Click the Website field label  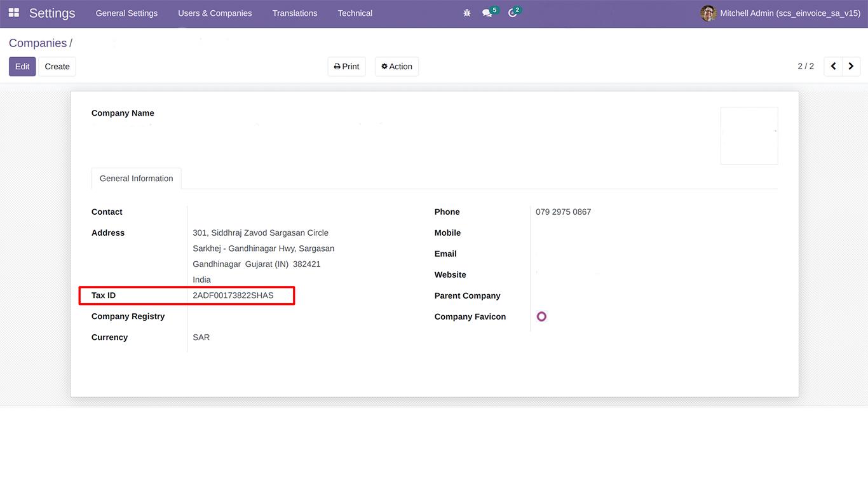click(x=451, y=274)
